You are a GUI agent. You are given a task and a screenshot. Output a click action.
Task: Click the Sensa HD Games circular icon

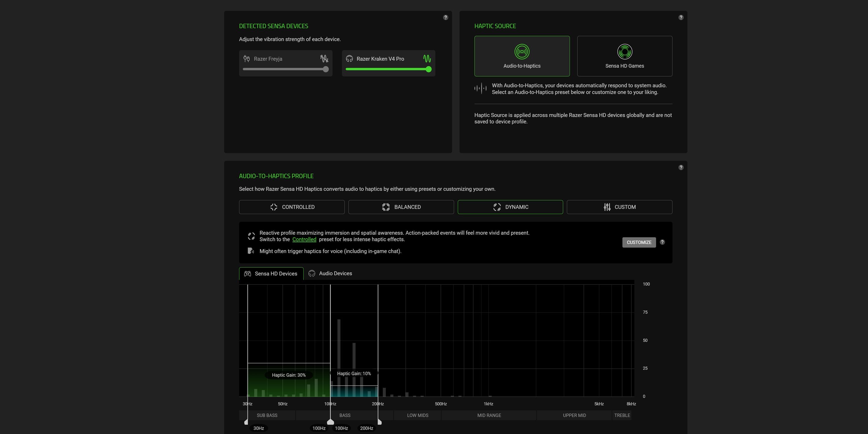pyautogui.click(x=625, y=52)
